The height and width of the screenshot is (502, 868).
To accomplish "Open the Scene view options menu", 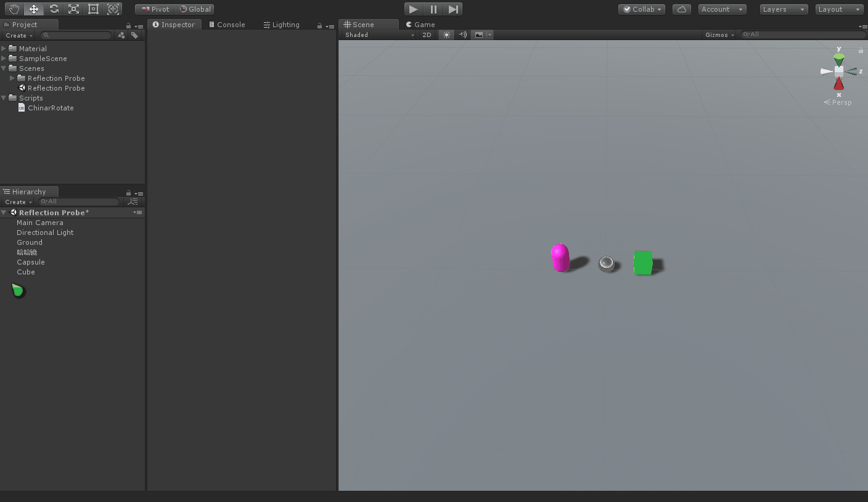I will tap(862, 27).
